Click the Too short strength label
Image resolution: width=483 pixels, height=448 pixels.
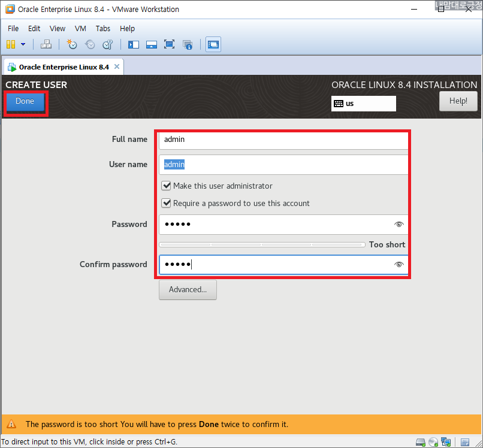[387, 244]
